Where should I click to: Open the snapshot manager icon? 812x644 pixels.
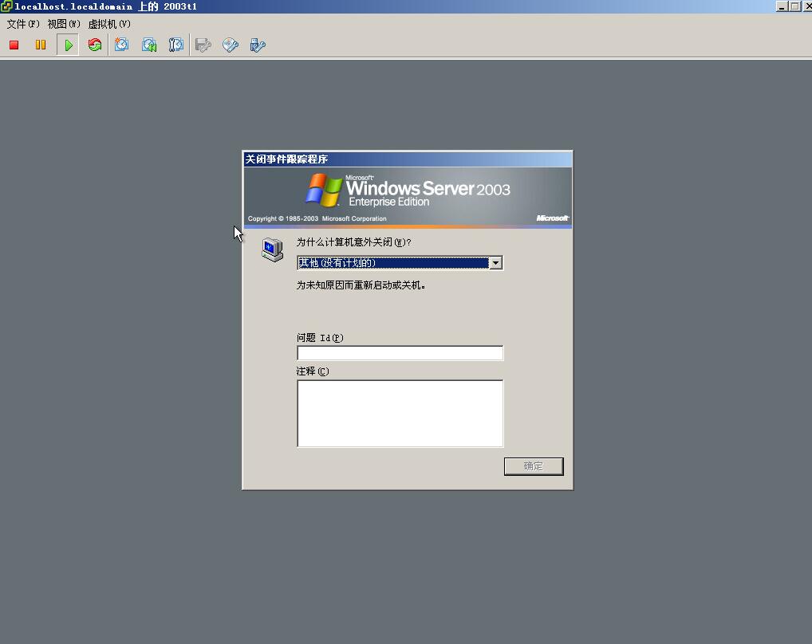point(176,45)
